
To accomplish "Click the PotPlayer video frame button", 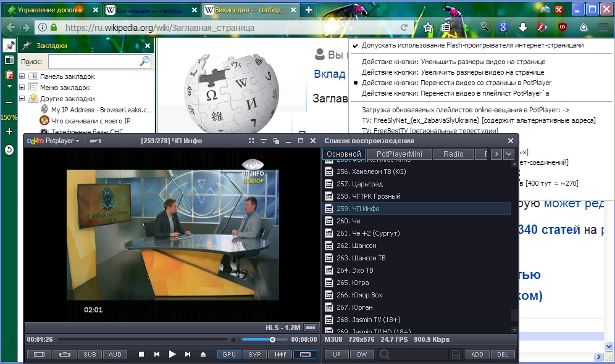I will click(x=40, y=354).
